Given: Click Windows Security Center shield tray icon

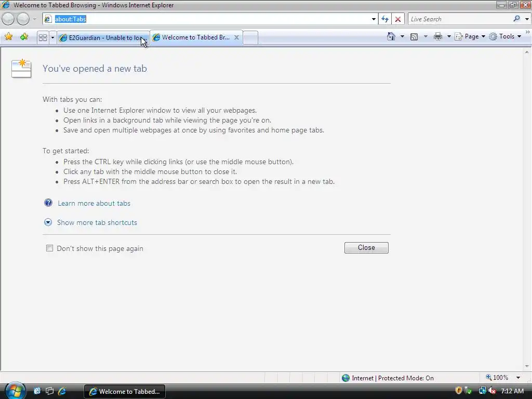Looking at the screenshot, I should pyautogui.click(x=458, y=391).
